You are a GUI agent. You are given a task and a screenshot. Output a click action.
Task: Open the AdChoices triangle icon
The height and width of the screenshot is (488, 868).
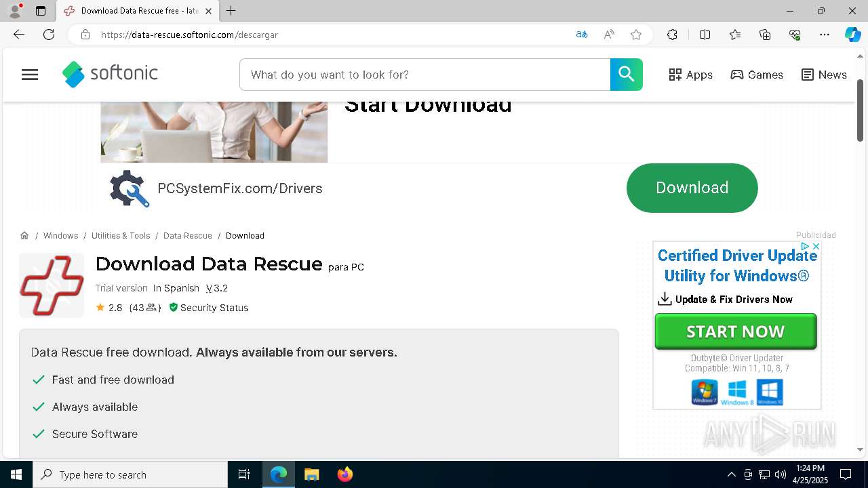[x=805, y=247]
